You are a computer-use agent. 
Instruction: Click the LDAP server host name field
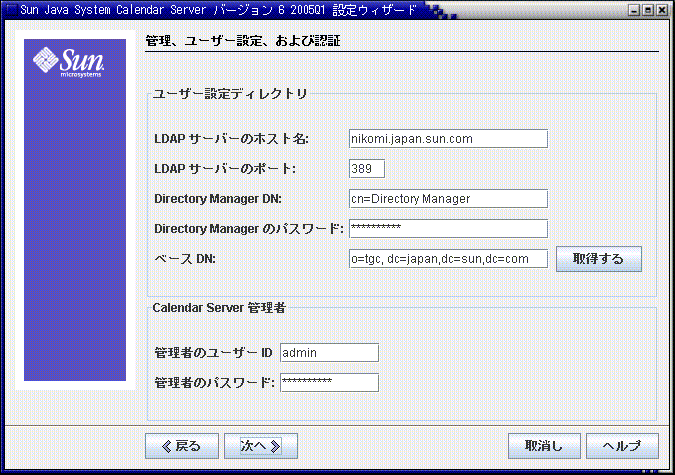(x=448, y=139)
